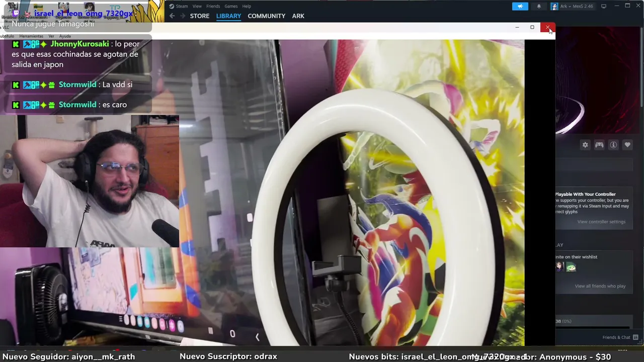Viewport: 644px width, 362px height.
Task: Click the green-haired friend avatar
Action: point(571,267)
